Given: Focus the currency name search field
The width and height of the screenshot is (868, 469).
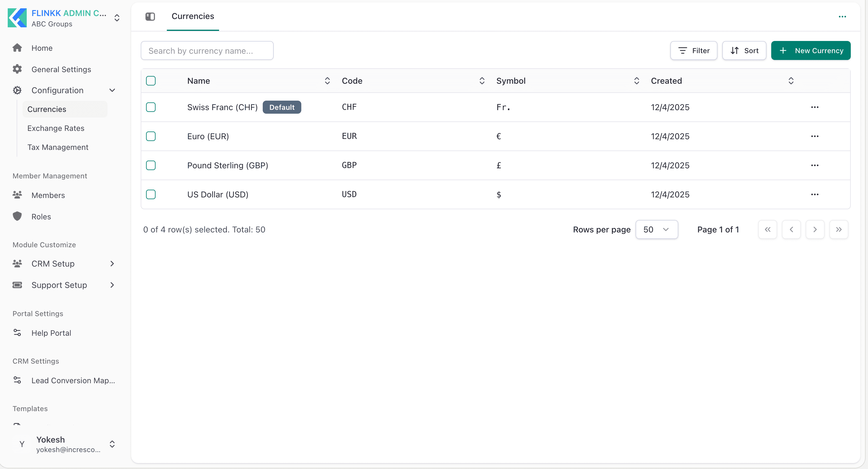Looking at the screenshot, I should pyautogui.click(x=207, y=50).
